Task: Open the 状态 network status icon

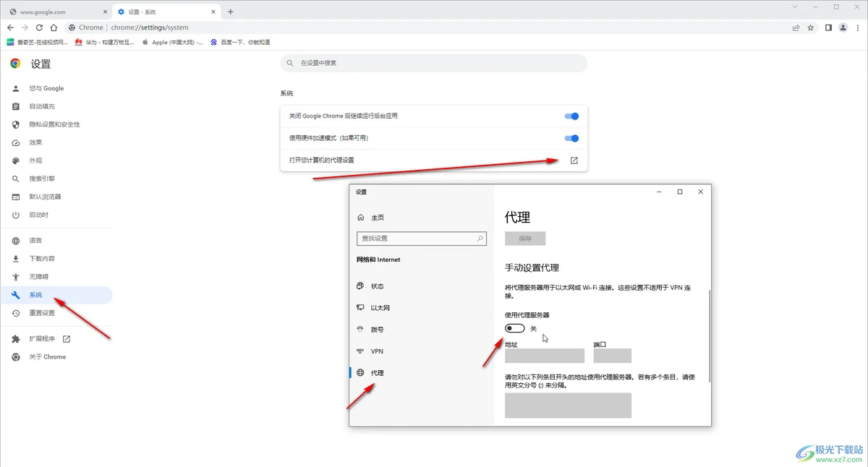Action: point(361,286)
